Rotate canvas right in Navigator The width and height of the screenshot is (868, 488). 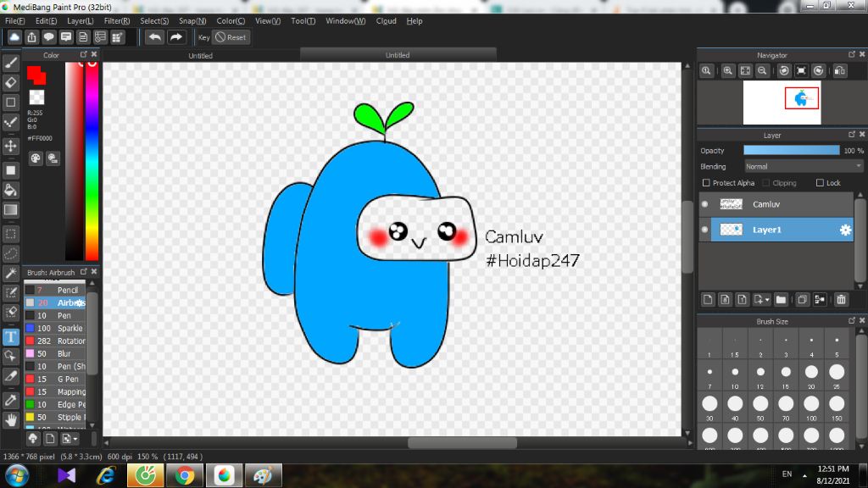tap(818, 71)
